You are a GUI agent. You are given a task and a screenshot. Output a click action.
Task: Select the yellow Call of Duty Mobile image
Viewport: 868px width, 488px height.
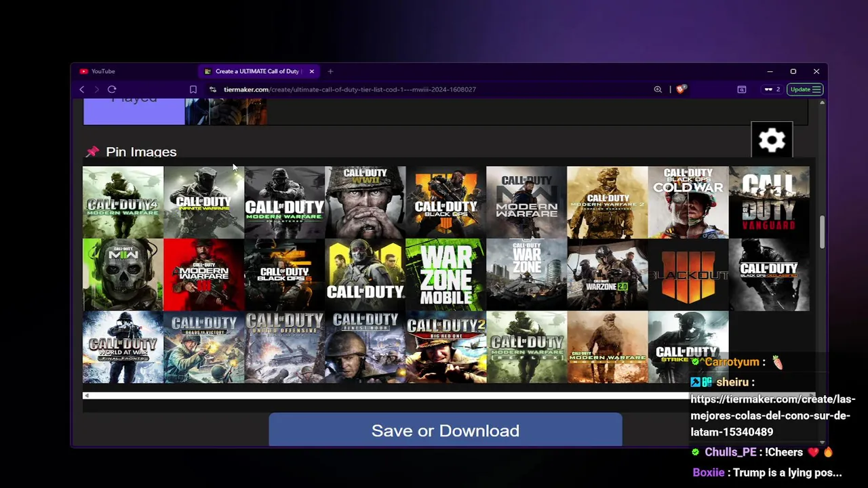point(365,274)
